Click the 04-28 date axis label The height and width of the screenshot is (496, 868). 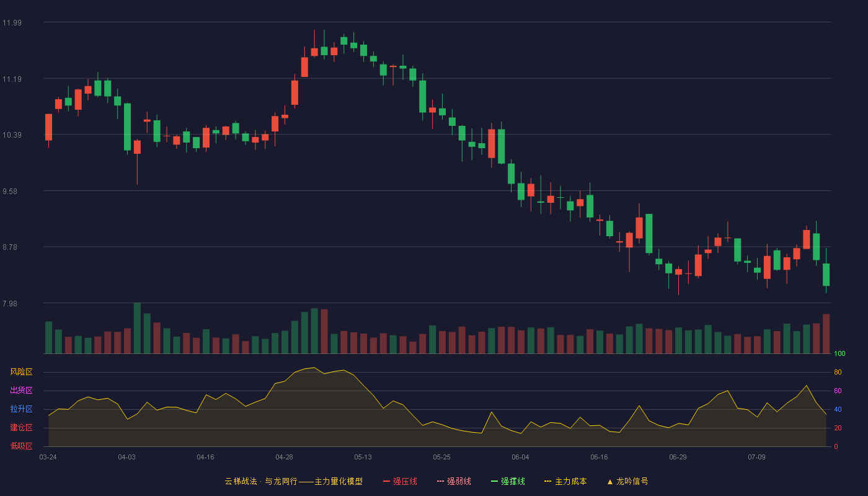tap(284, 457)
